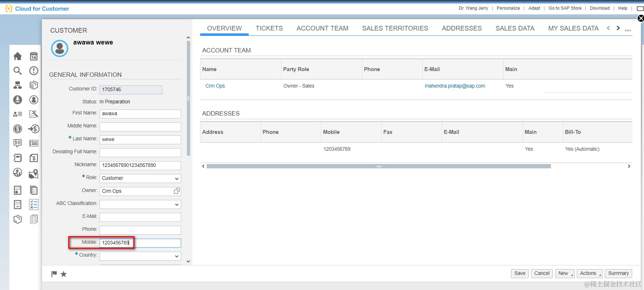Switch to the OVERVIEW tab
Screen dimensions: 644x290
tap(224, 28)
